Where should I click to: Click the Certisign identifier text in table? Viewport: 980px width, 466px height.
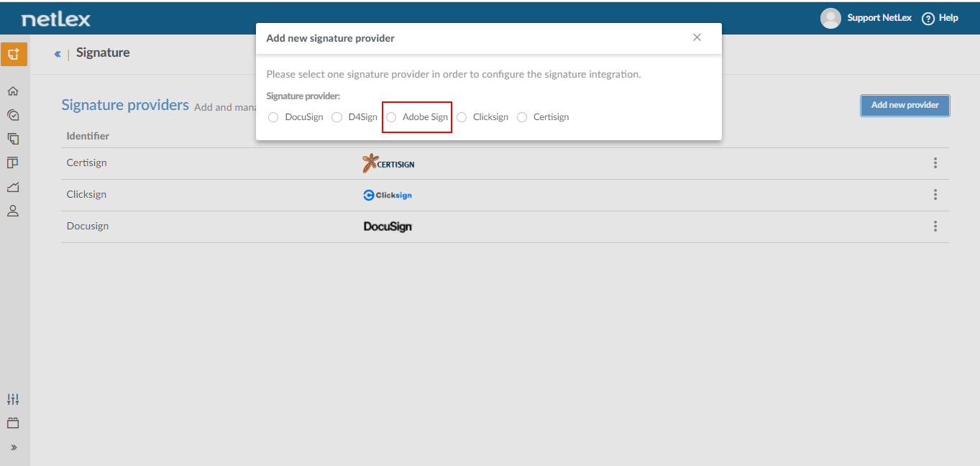point(86,163)
